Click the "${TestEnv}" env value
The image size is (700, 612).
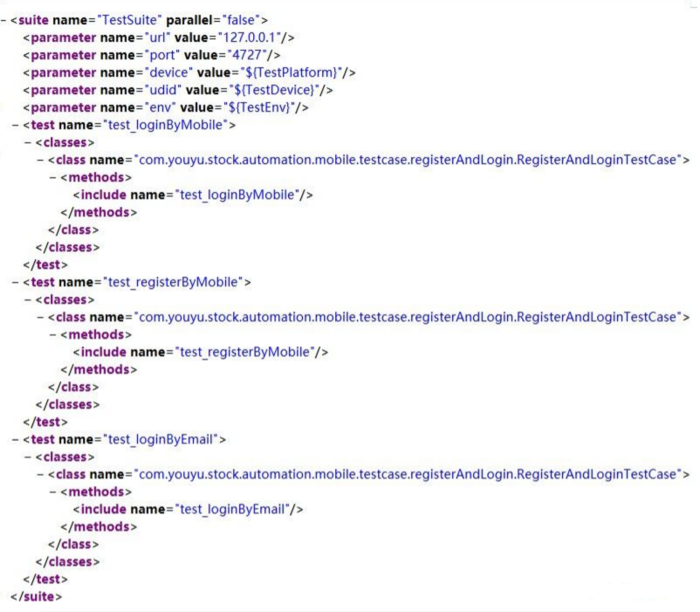pyautogui.click(x=259, y=107)
